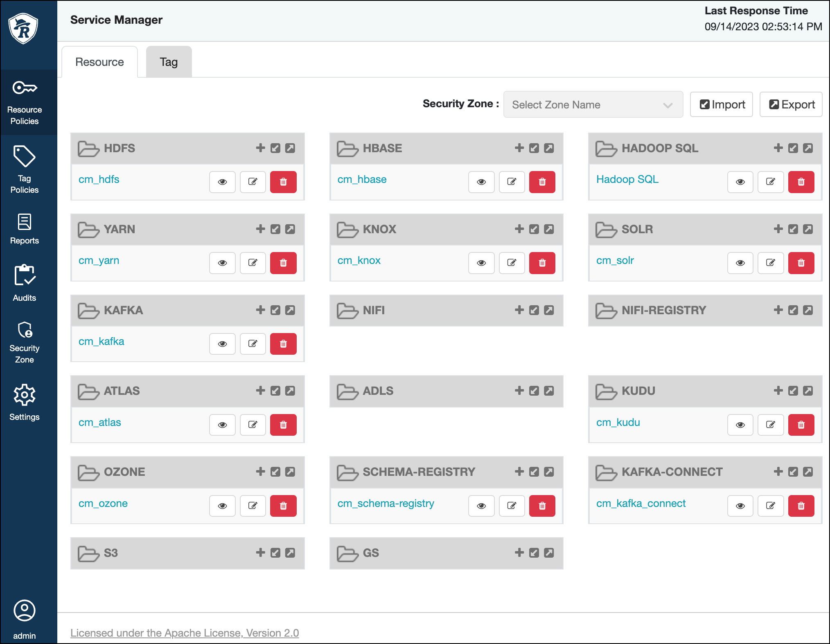Select the Resource tab
Image resolution: width=830 pixels, height=644 pixels.
99,61
